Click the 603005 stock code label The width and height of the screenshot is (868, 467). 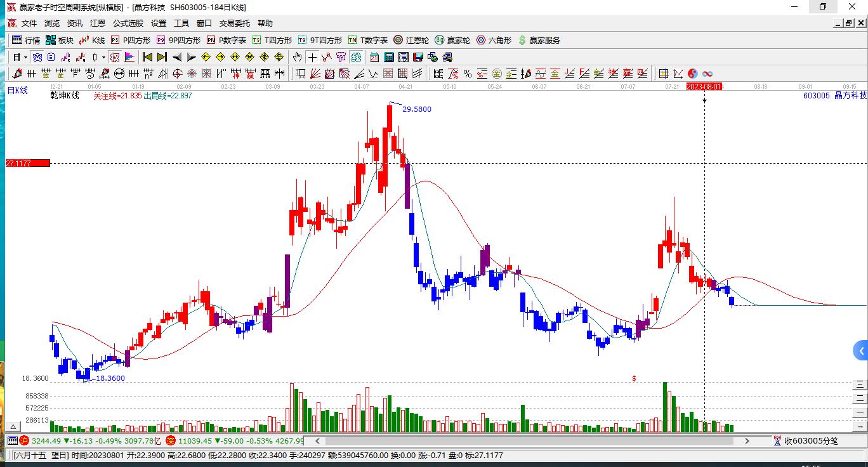(816, 96)
